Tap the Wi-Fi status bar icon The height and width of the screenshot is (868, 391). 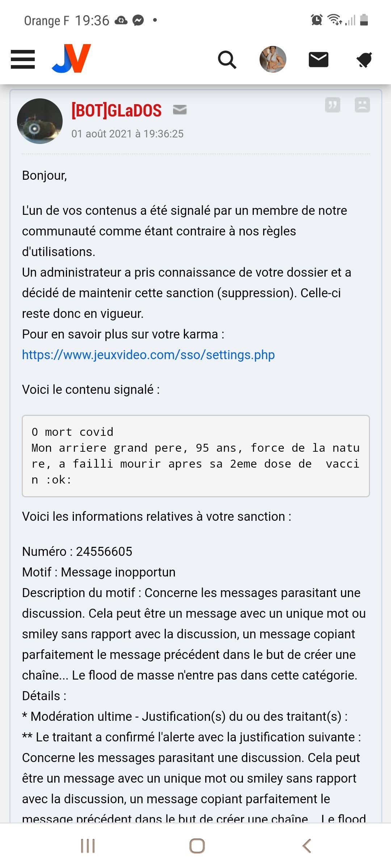(335, 20)
